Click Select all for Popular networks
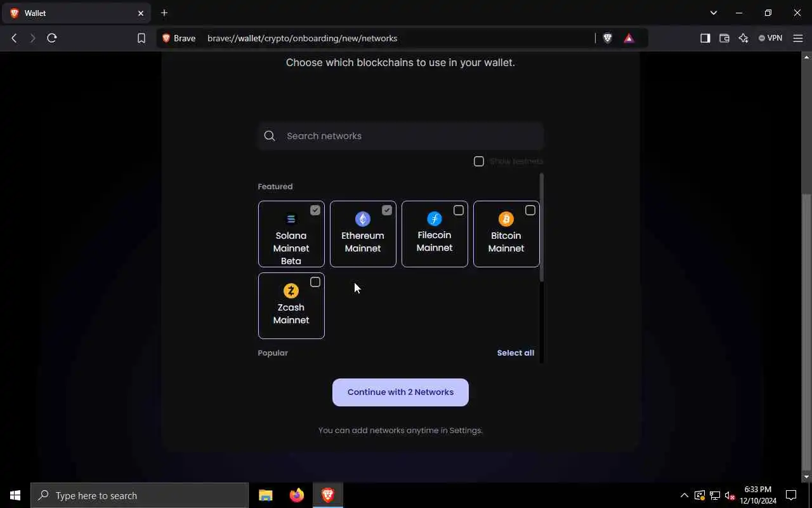The width and height of the screenshot is (812, 508). [516, 353]
